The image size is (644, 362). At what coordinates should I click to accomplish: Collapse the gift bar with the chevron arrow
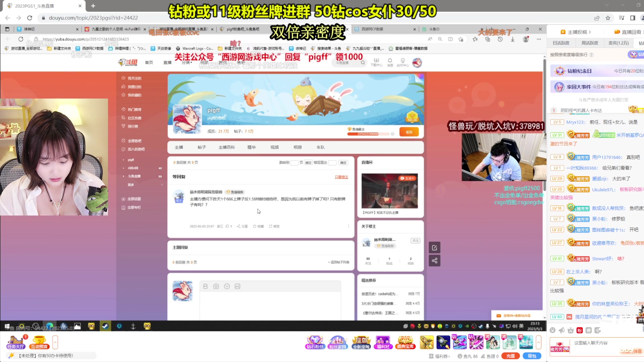(x=539, y=342)
